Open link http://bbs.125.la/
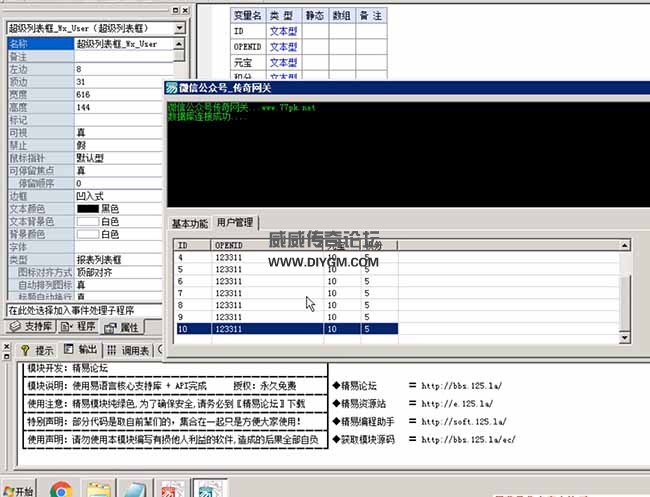This screenshot has height=497, width=650. (x=461, y=386)
